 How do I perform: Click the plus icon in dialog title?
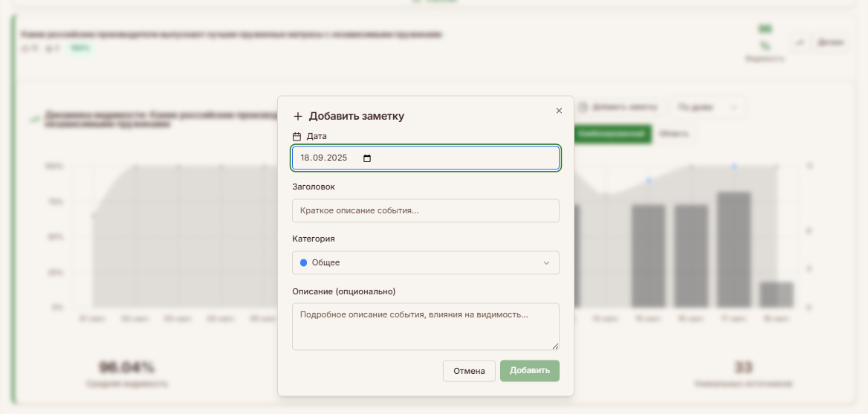(298, 117)
